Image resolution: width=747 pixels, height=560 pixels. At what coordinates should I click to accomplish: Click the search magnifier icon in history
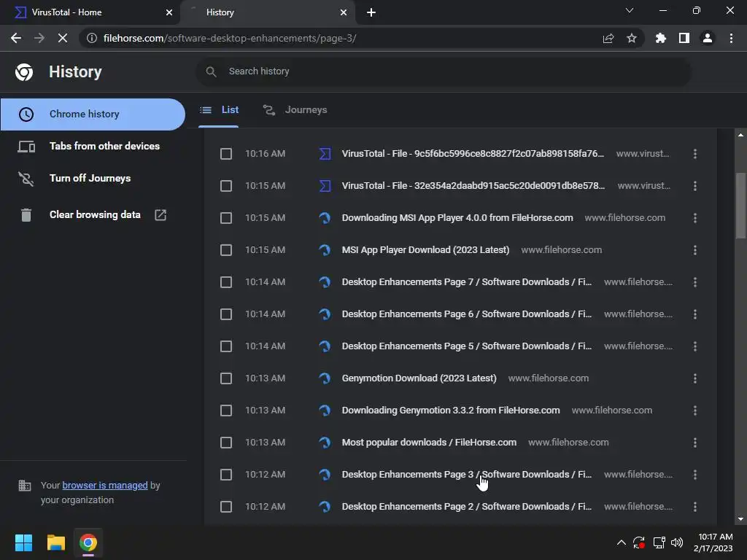coord(211,71)
